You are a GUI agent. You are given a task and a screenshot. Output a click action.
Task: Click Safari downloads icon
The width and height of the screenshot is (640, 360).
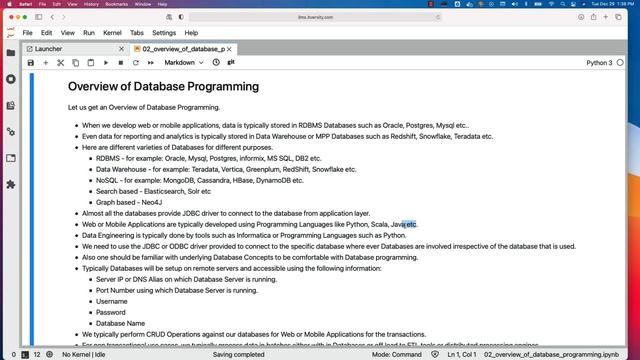[x=581, y=17]
